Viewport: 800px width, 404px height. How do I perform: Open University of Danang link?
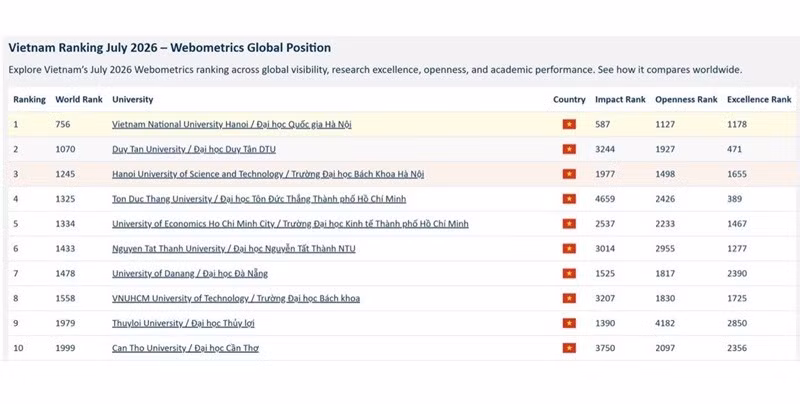[x=190, y=274]
